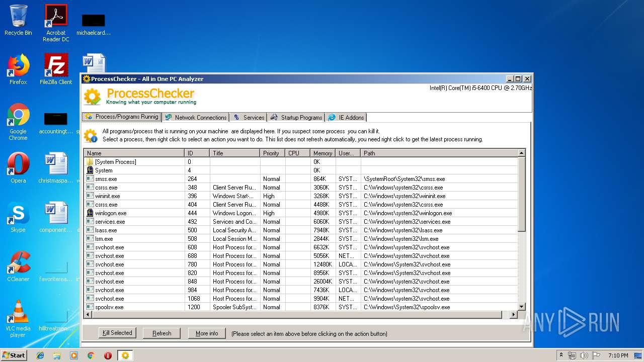Sort by Path column header
The width and height of the screenshot is (644, 362).
(x=439, y=153)
